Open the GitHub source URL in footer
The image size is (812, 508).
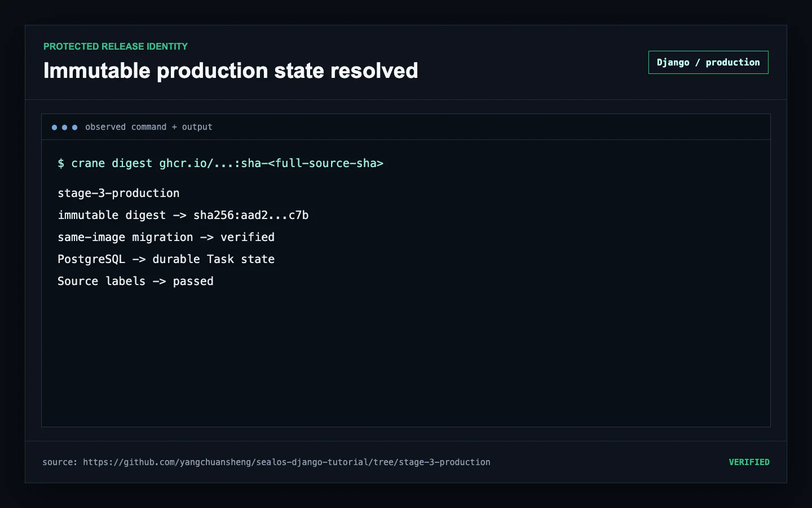286,462
